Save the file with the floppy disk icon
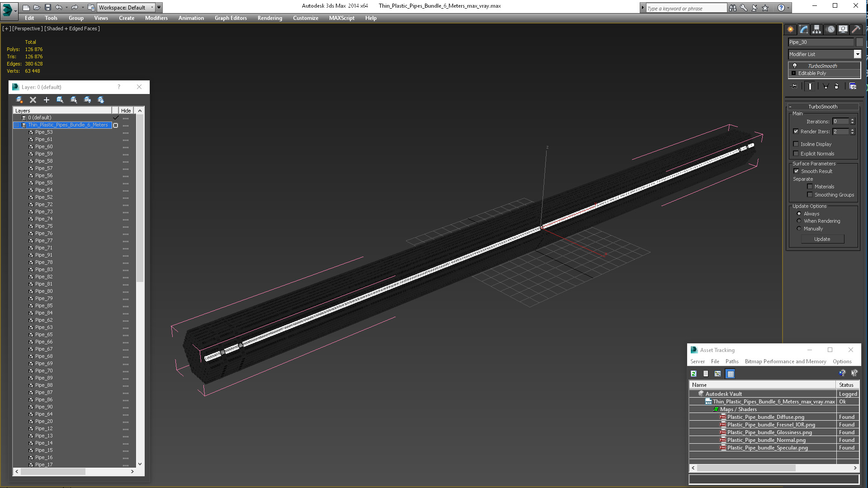Viewport: 868px width, 488px height. 47,7
